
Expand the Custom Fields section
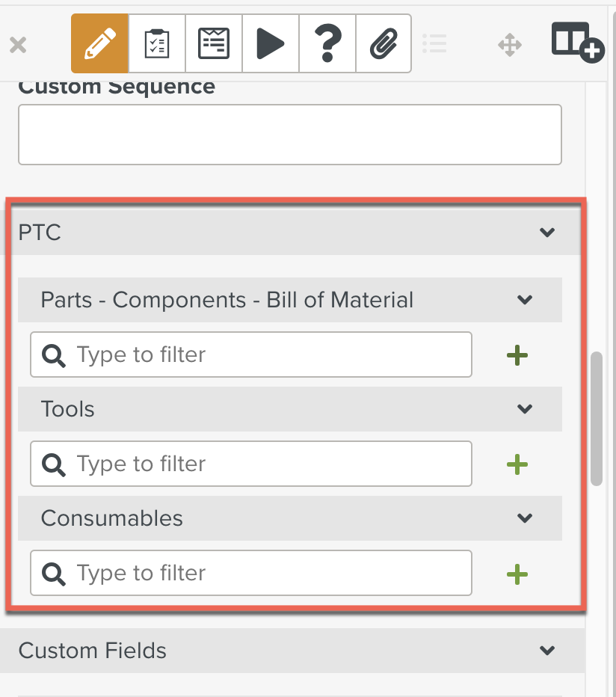click(x=547, y=651)
